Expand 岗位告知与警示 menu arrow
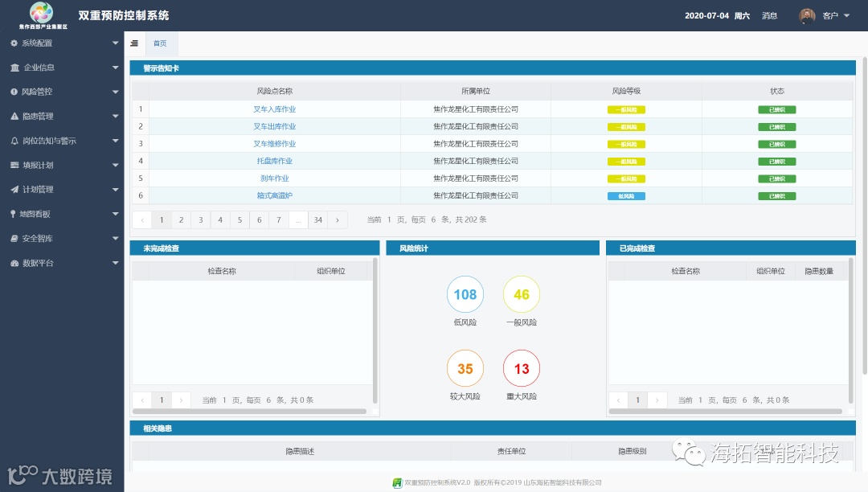 [115, 141]
